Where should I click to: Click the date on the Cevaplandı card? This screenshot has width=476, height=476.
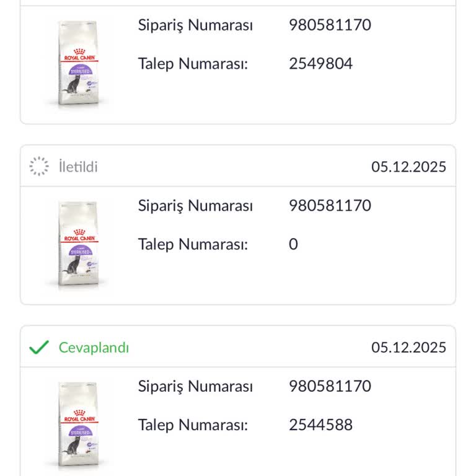coord(408,347)
